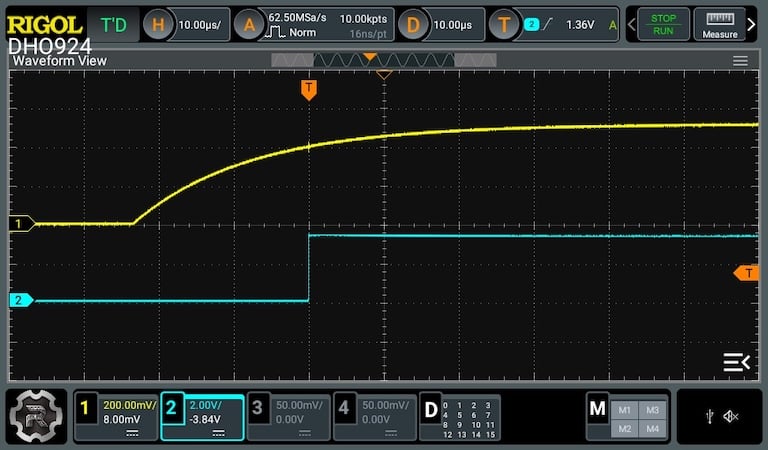This screenshot has width=768, height=450.
Task: Open the Trigger T settings icon
Action: pyautogui.click(x=504, y=24)
